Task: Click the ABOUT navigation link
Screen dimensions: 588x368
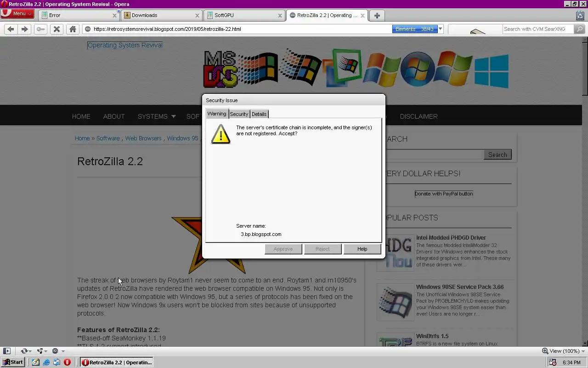Action: tap(114, 116)
